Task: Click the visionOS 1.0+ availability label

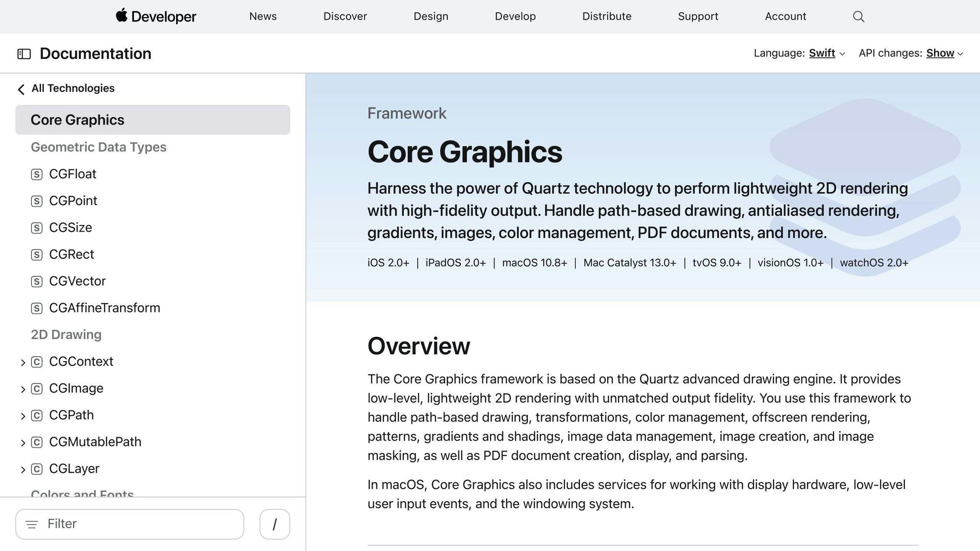Action: (x=791, y=263)
